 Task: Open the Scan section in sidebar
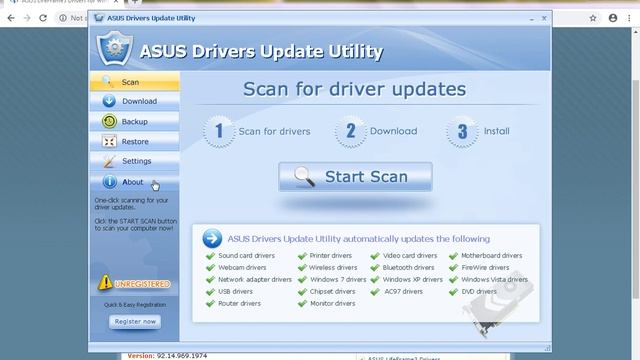coord(134,82)
